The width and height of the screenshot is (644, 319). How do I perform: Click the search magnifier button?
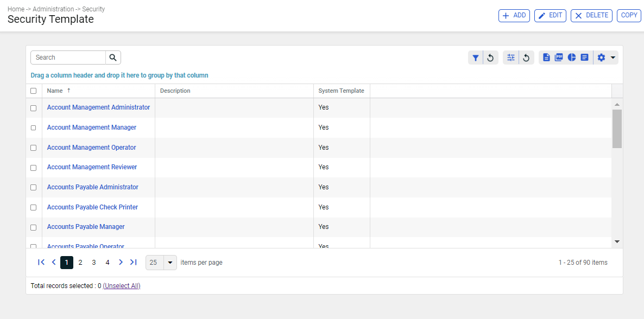(x=113, y=58)
